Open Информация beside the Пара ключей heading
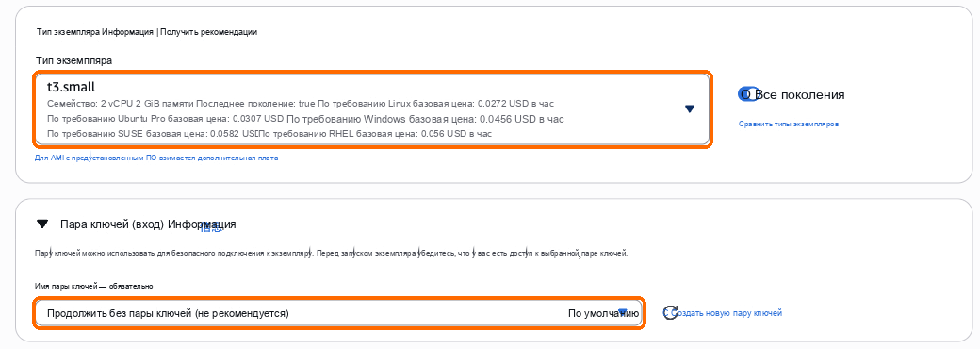This screenshot has height=349, width=980. 202,224
